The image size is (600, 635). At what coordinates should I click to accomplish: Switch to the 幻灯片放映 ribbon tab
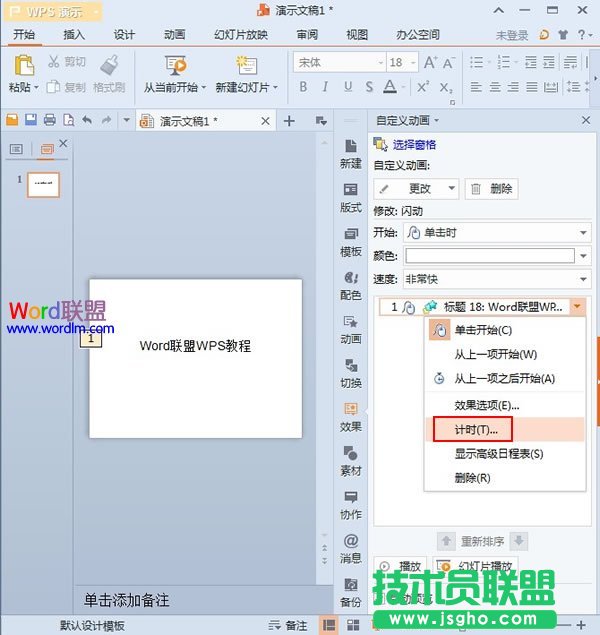coord(241,34)
